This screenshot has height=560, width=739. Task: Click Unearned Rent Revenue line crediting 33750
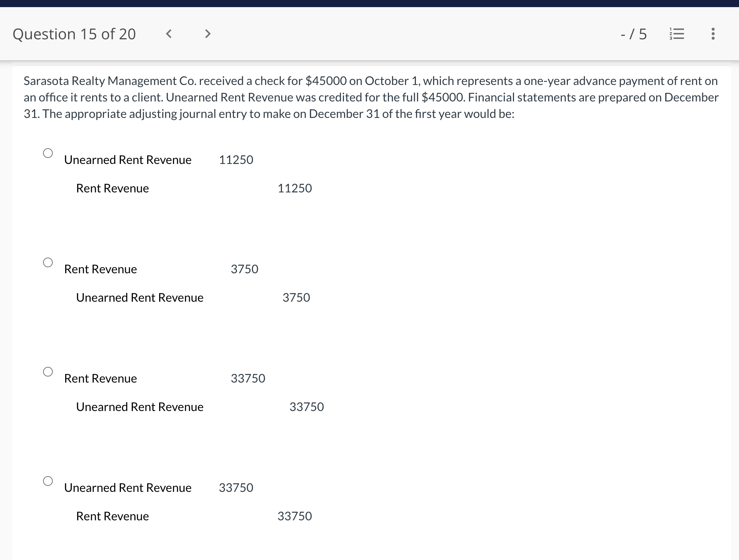coord(140,407)
